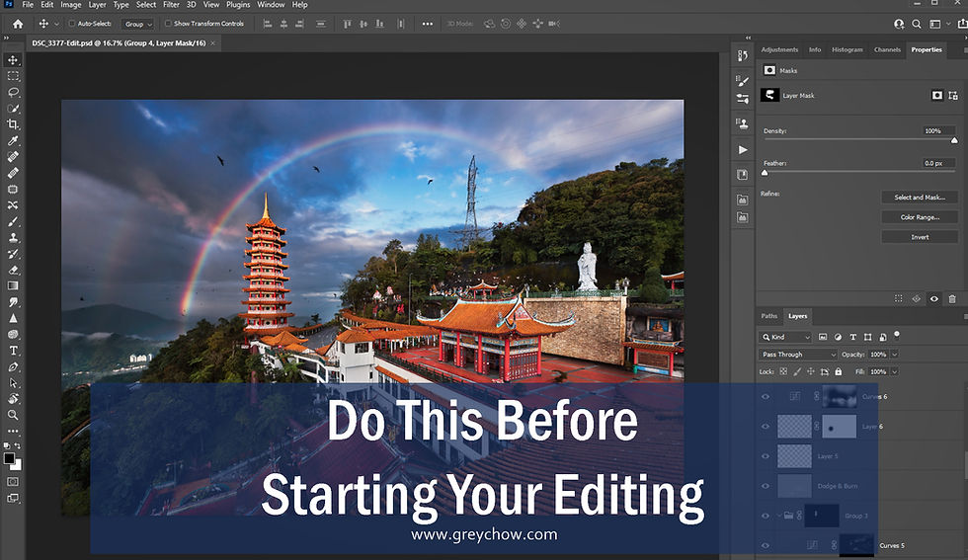
Task: Select the Move tool in the toolbox
Action: 12,60
